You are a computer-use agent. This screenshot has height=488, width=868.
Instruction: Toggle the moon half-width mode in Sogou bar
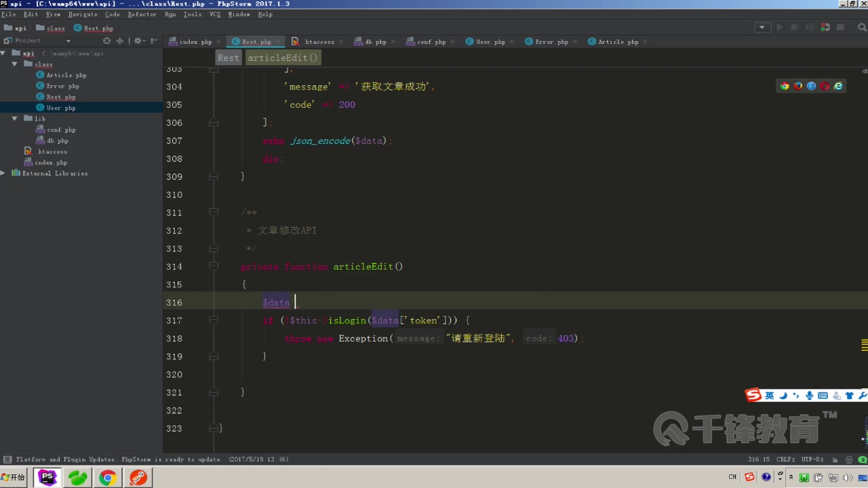pos(783,395)
